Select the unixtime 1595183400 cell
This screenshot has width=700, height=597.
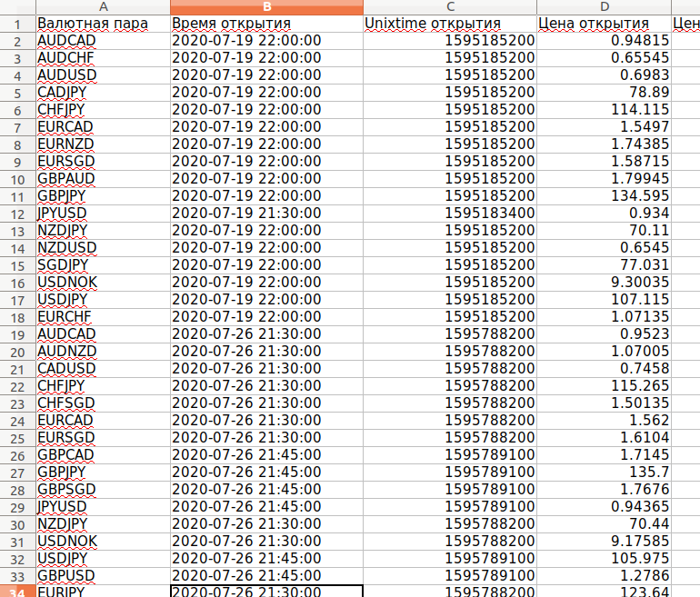(450, 214)
